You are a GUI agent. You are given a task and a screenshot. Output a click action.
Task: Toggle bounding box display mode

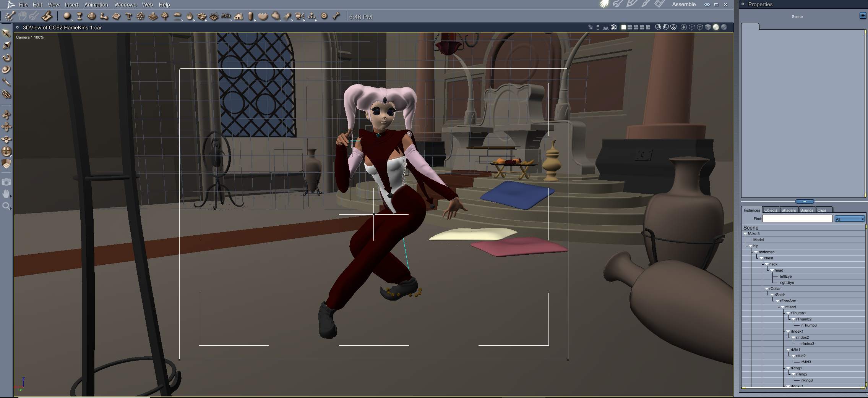point(692,27)
